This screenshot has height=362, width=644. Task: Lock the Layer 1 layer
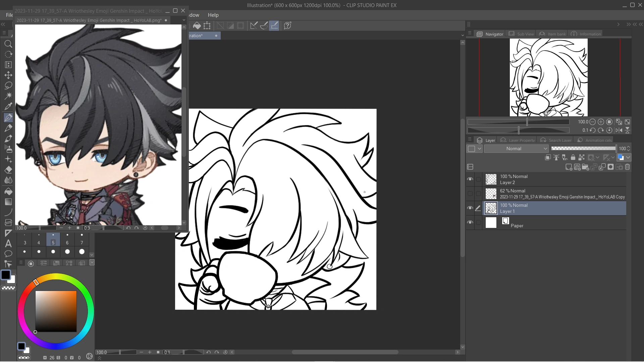(x=573, y=158)
